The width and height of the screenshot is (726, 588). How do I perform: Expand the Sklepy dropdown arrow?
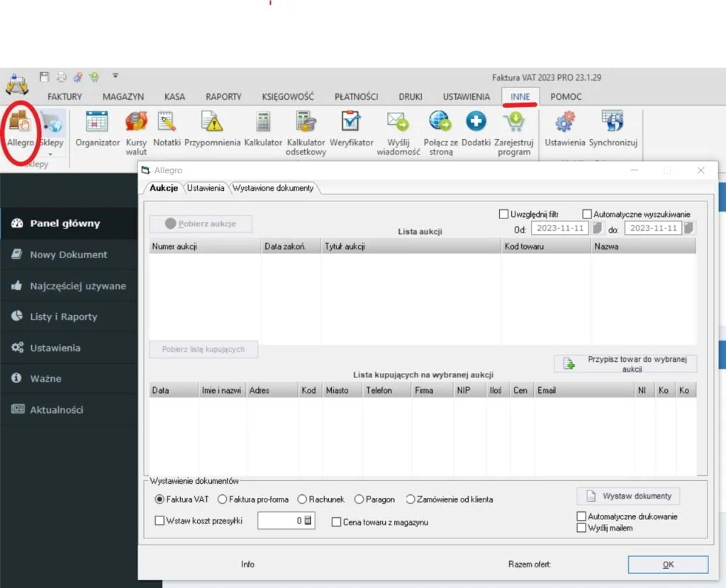pyautogui.click(x=51, y=155)
